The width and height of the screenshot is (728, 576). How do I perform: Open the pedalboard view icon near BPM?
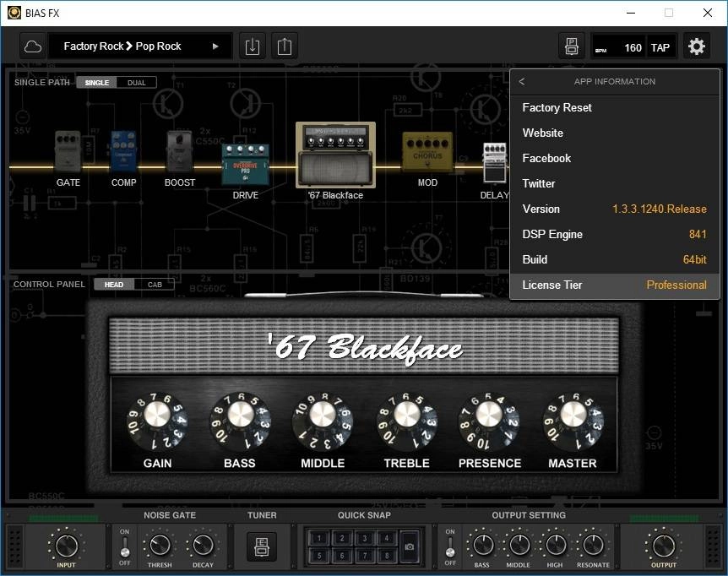(572, 46)
